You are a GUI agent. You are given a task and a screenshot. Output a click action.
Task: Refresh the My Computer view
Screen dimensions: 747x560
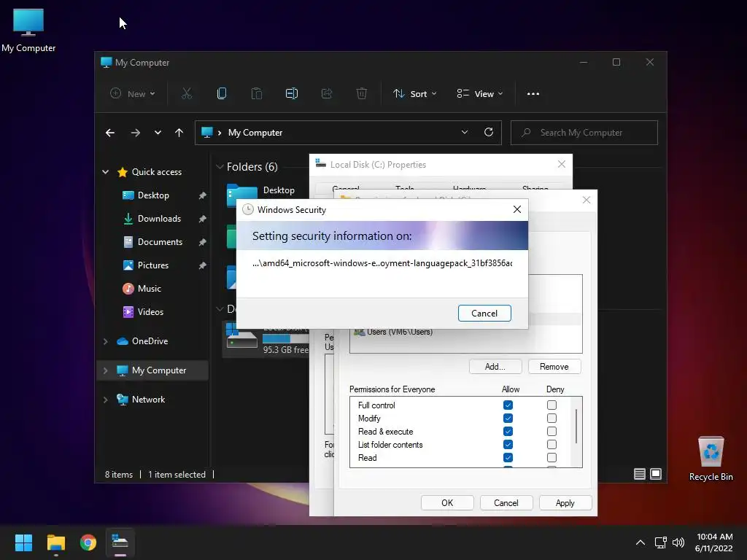point(488,133)
